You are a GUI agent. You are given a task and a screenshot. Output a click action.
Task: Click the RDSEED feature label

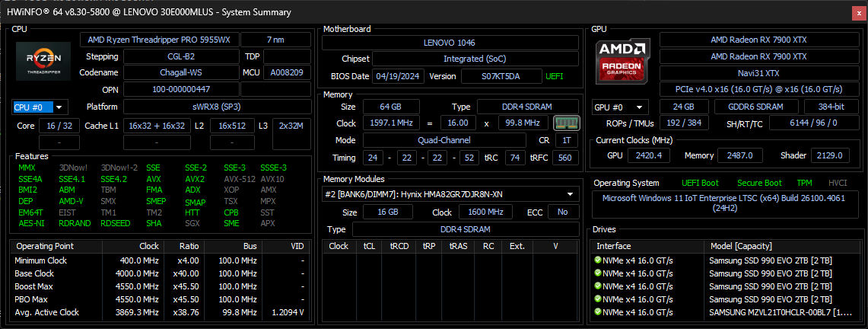pyautogui.click(x=115, y=224)
